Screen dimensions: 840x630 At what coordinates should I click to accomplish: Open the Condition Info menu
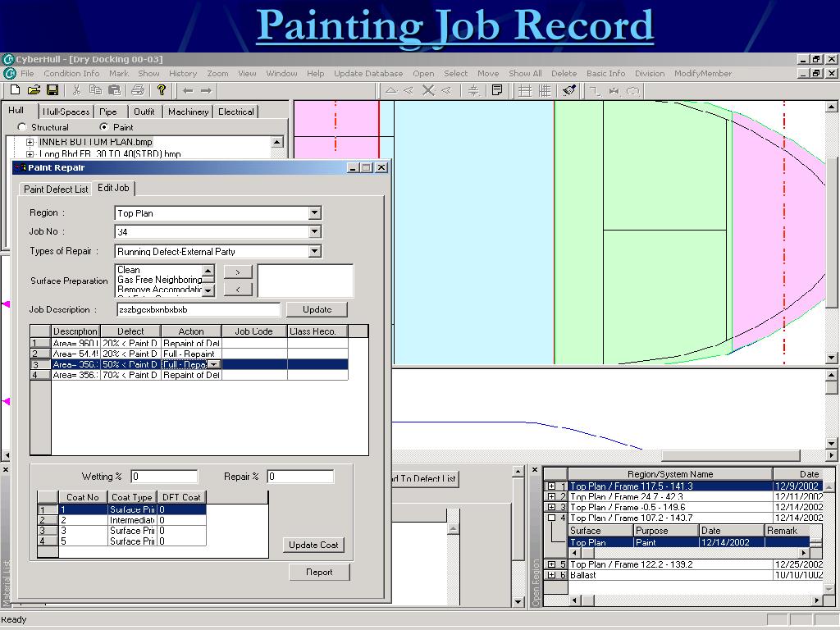(x=71, y=73)
